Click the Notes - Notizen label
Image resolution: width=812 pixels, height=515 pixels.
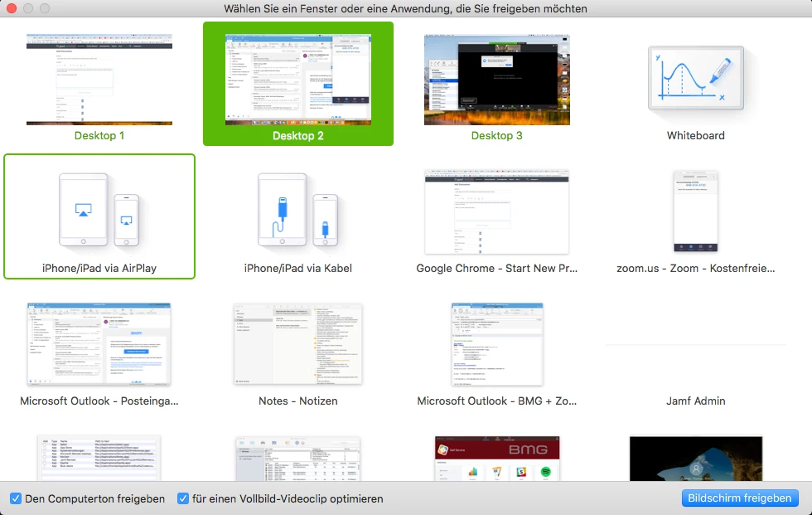pos(297,401)
